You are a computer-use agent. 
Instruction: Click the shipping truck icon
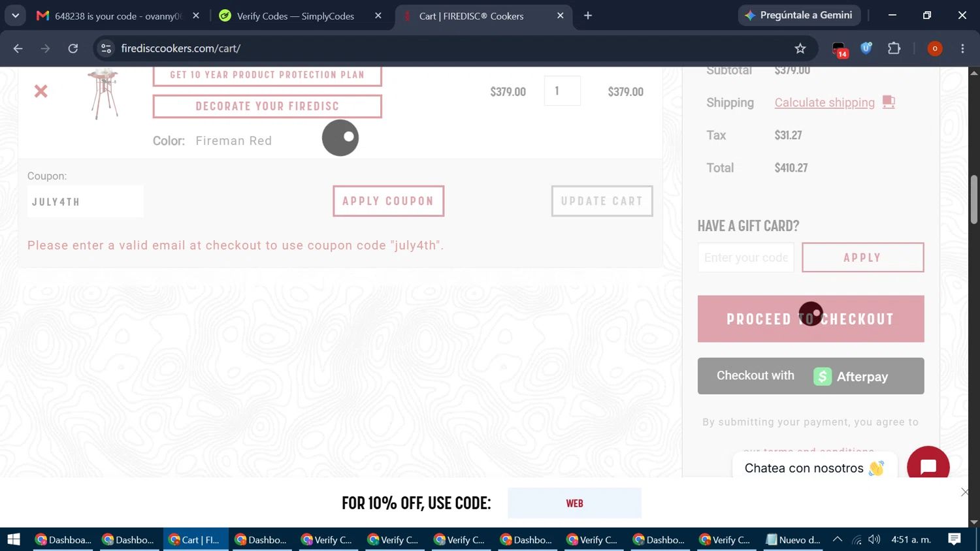click(x=889, y=102)
